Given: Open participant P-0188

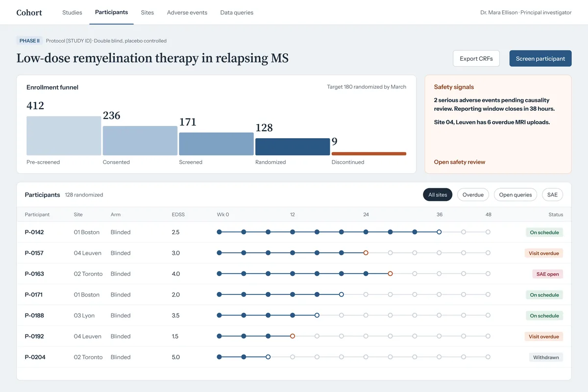Looking at the screenshot, I should 34,316.
